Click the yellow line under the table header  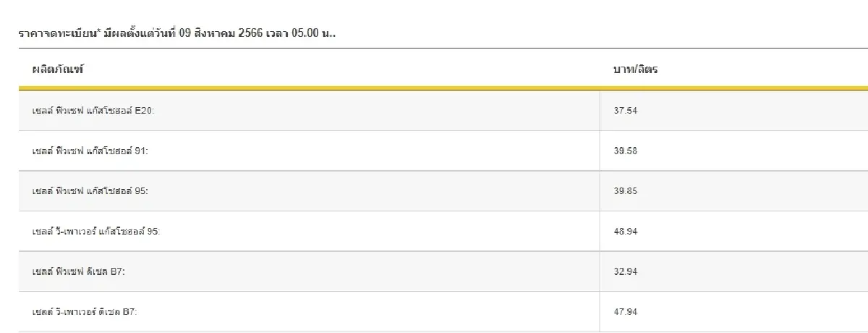point(434,88)
